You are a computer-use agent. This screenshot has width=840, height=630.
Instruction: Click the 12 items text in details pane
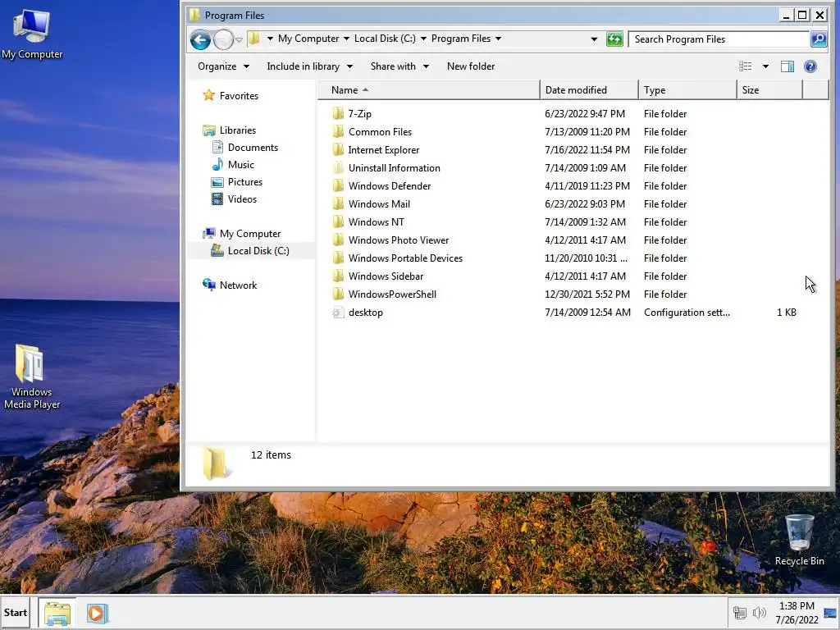pyautogui.click(x=271, y=454)
